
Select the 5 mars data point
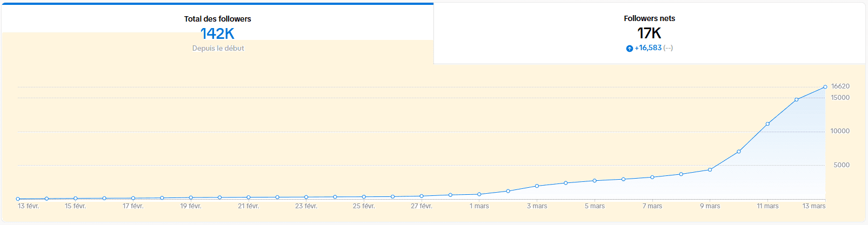click(595, 181)
